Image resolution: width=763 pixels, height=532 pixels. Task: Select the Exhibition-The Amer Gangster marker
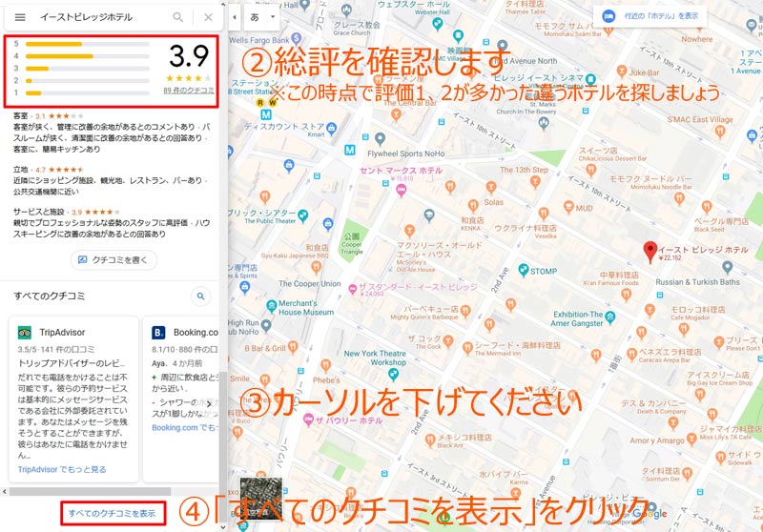[x=610, y=317]
